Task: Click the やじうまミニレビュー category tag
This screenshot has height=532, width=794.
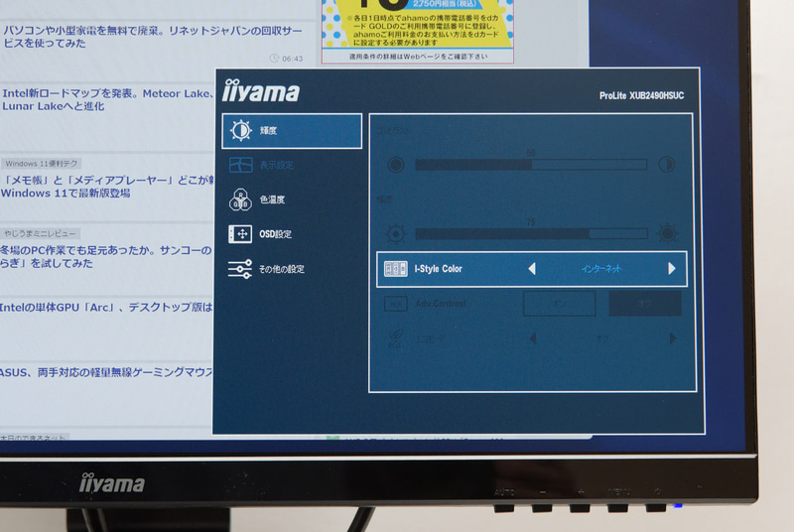Action: click(40, 233)
